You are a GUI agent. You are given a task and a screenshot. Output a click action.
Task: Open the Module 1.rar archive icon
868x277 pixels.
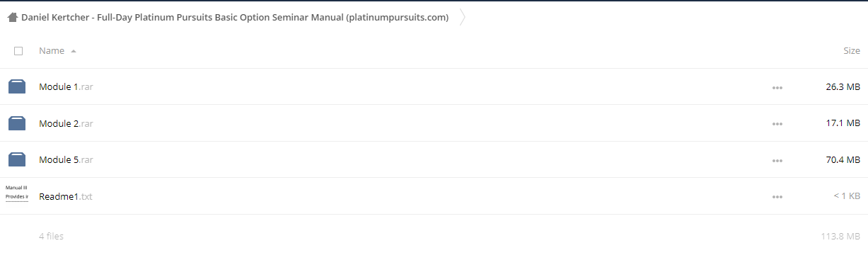[17, 87]
